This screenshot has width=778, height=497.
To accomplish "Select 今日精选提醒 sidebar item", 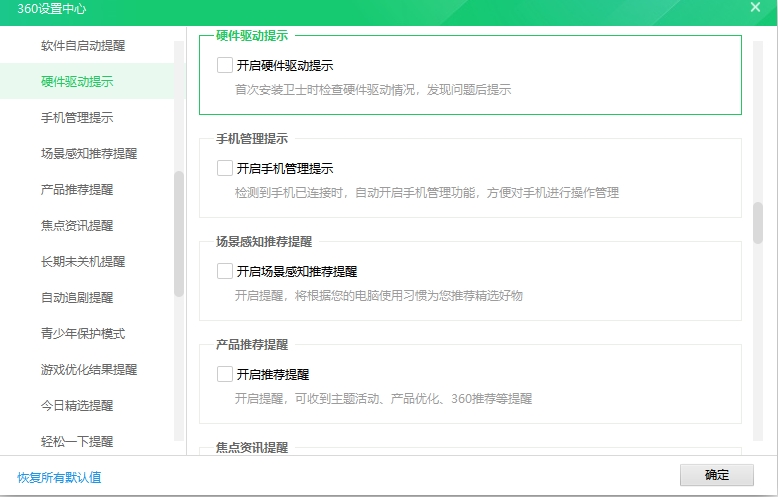I will pyautogui.click(x=77, y=406).
